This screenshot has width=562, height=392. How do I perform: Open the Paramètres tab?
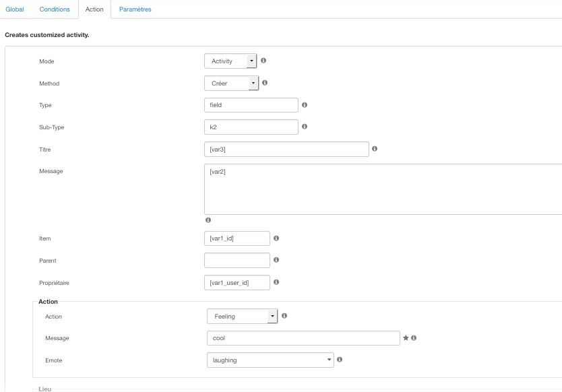(x=135, y=9)
